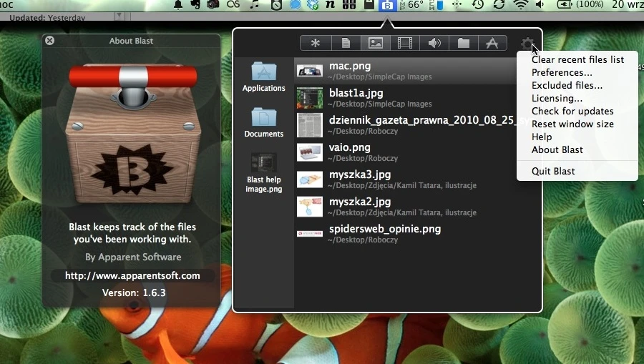Open the apparentsoft.com link in About Blast
Screen dimensions: 644x364
(x=132, y=276)
